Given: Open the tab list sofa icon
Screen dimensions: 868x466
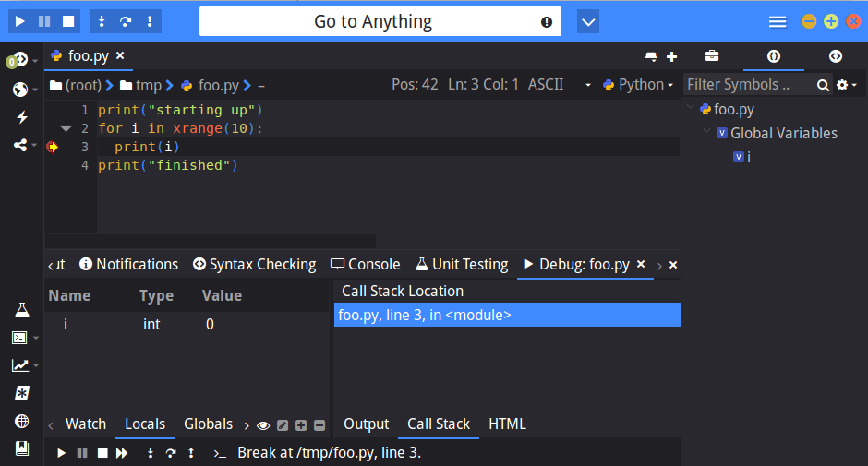Looking at the screenshot, I should (651, 56).
